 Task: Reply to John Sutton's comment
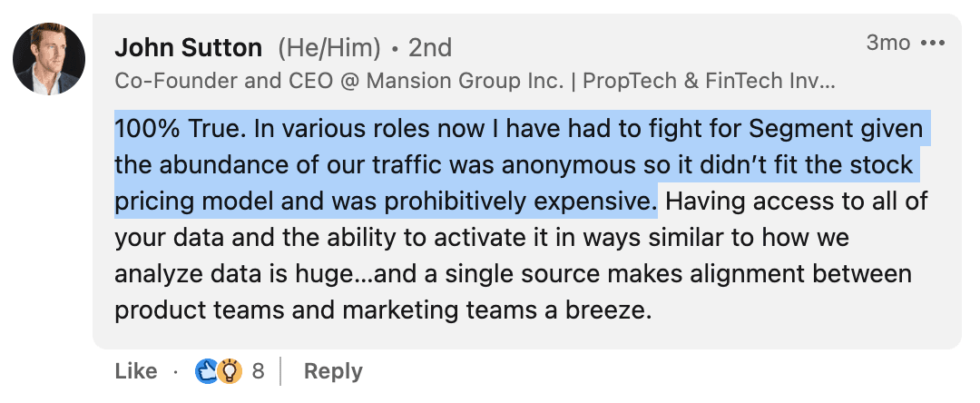tap(333, 370)
